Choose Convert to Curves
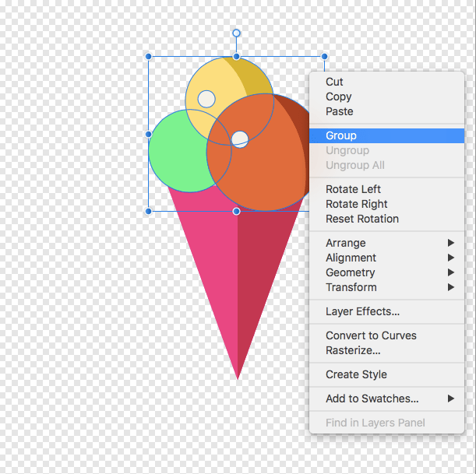This screenshot has height=474, width=476. click(x=371, y=335)
